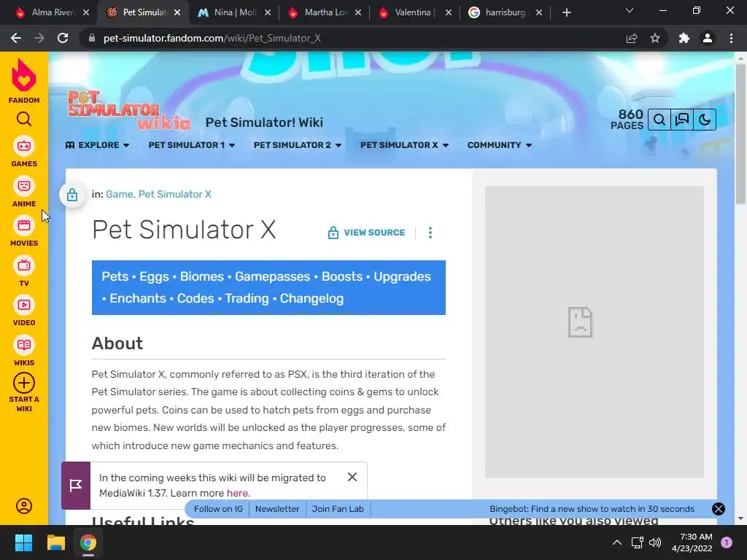Open the Chrome three-dot menu

click(731, 38)
